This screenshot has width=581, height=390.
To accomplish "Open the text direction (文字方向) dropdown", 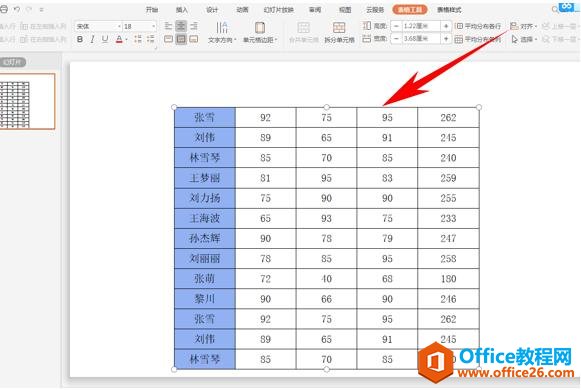I will pos(222,33).
